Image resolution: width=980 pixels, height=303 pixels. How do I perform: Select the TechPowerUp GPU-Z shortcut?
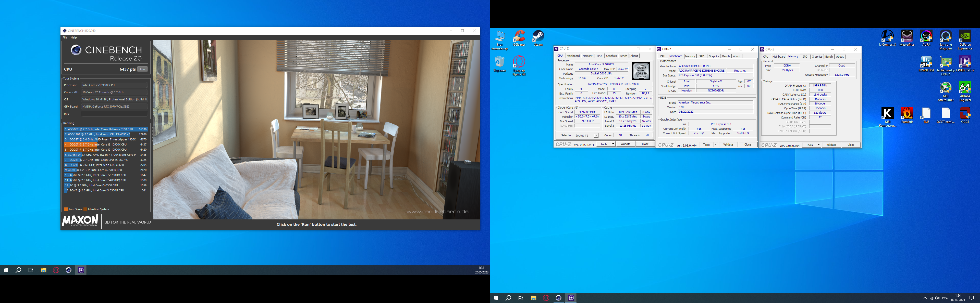pos(946,66)
